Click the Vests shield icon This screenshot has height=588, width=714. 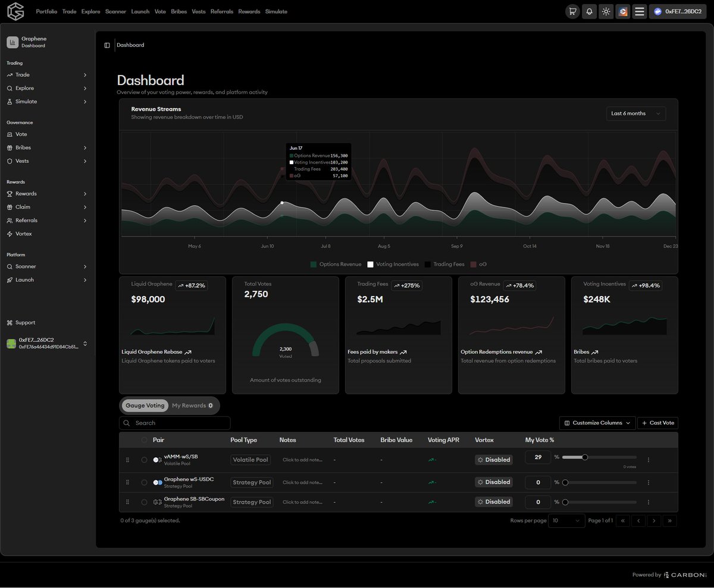[10, 161]
